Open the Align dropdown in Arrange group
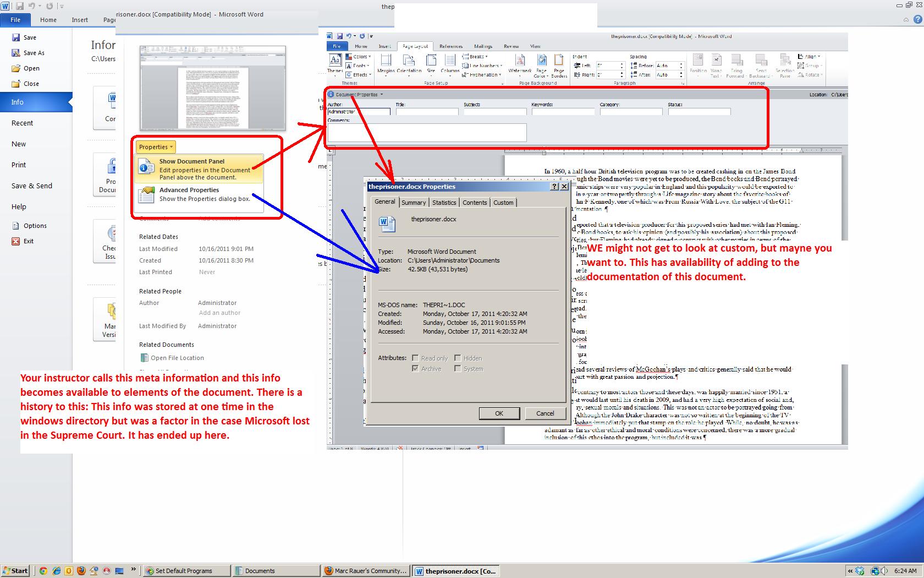 click(809, 57)
